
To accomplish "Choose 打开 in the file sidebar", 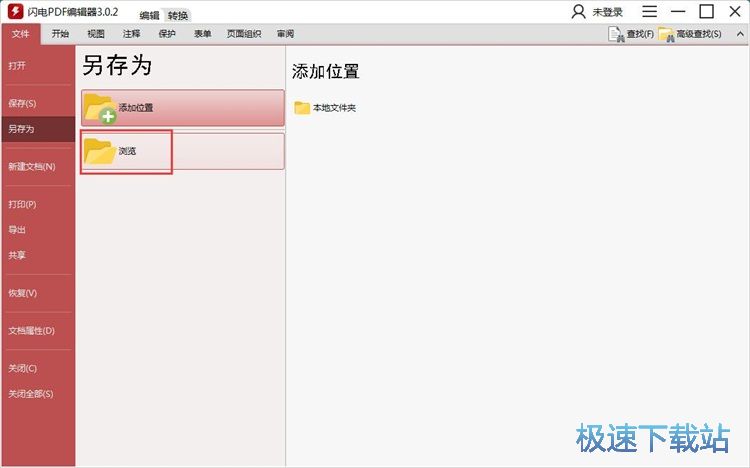I will point(38,66).
